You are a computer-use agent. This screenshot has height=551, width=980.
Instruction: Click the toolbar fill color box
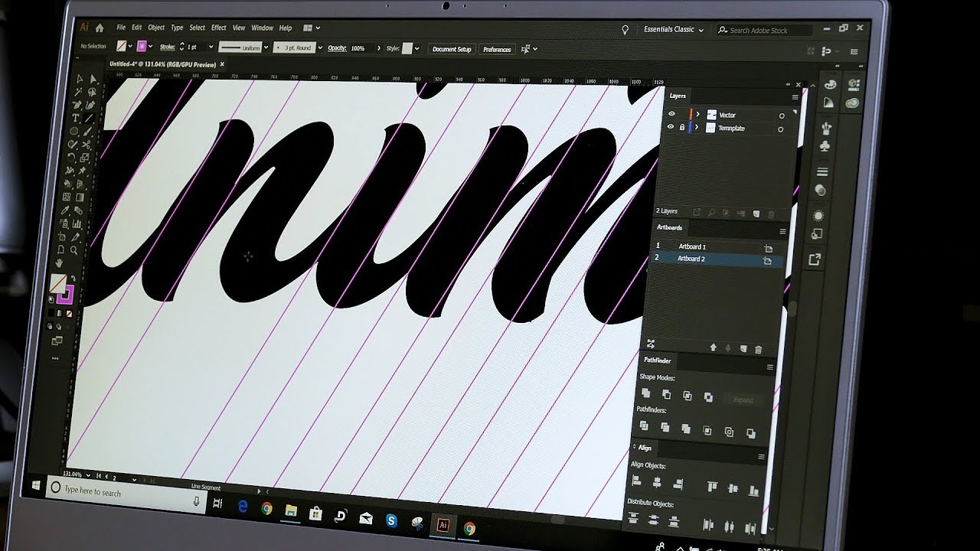tap(57, 282)
